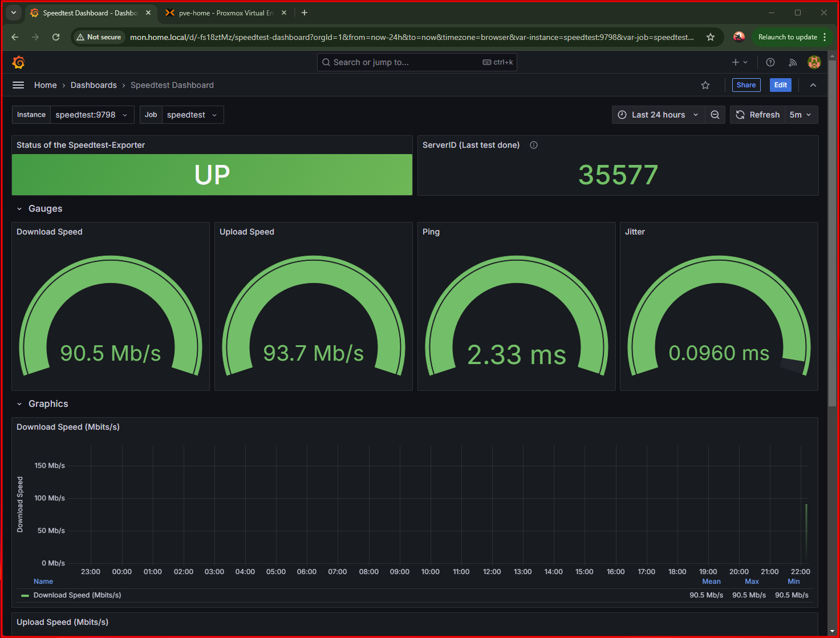The image size is (840, 638).
Task: Click the 2.33 ms ping value
Action: 517,354
